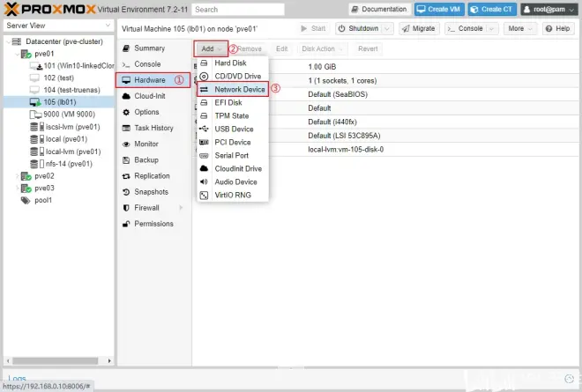Click the tree panel horizontal scrollbar
Image resolution: width=582 pixels, height=392 pixels.
[56, 361]
